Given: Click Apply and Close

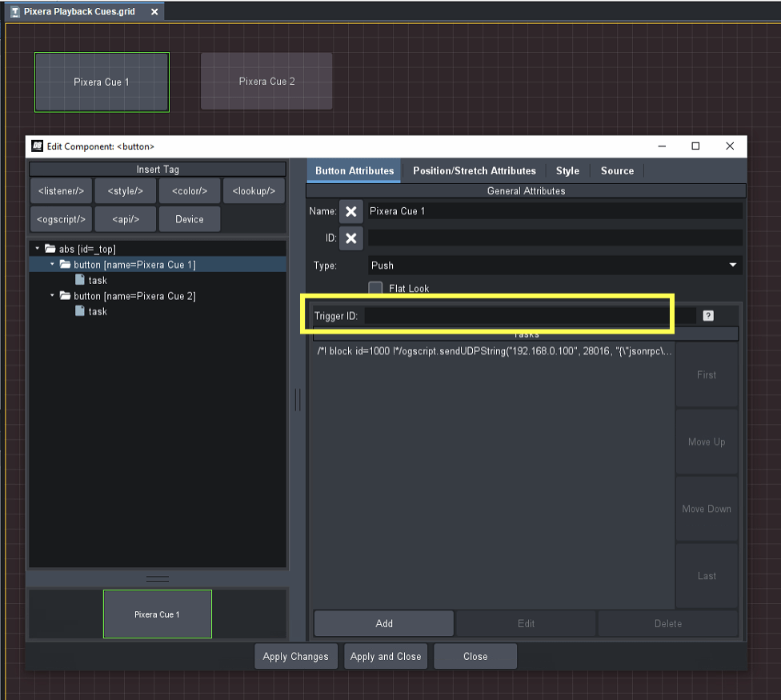Looking at the screenshot, I should coord(386,656).
